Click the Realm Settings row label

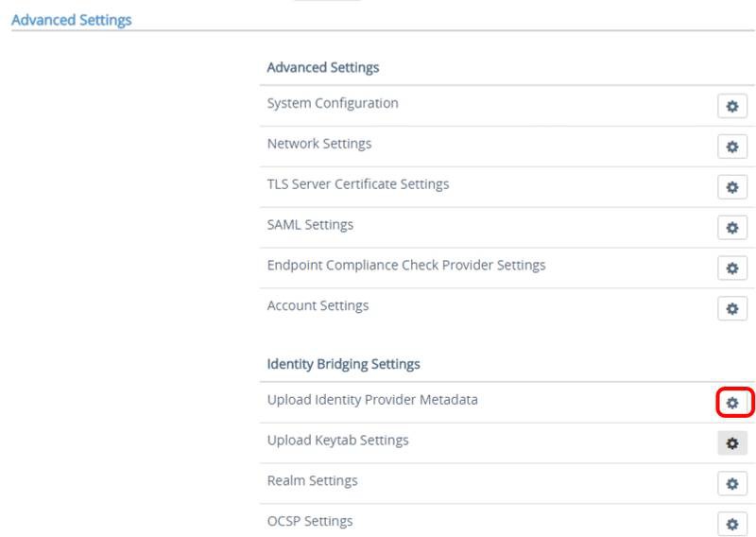pyautogui.click(x=312, y=481)
